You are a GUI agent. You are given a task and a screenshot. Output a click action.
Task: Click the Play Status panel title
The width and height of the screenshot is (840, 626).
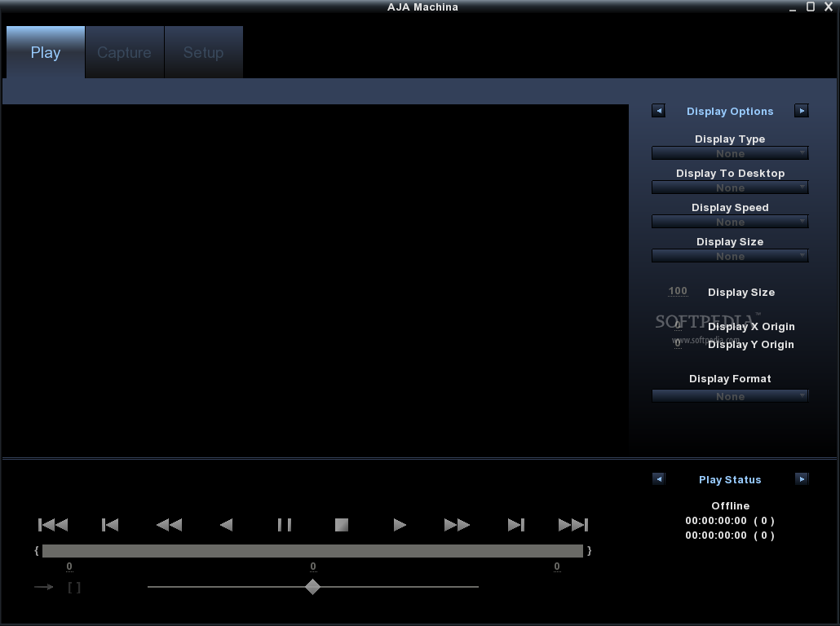tap(730, 480)
